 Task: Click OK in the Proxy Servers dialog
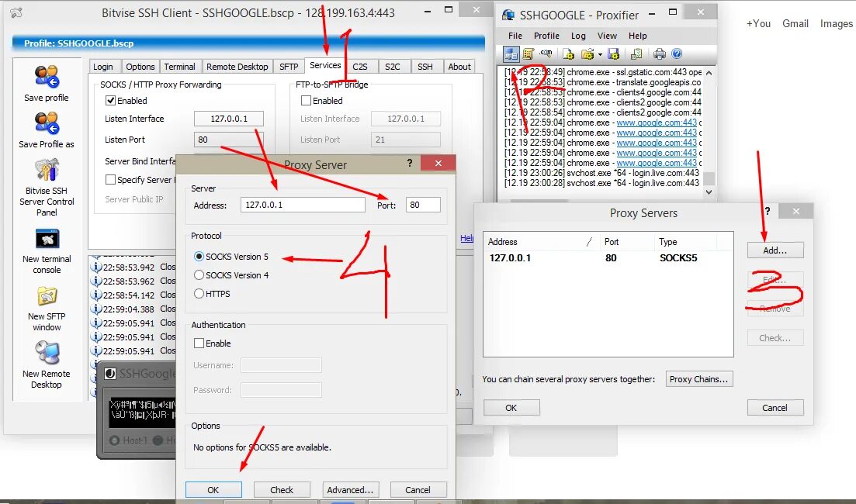pos(511,407)
